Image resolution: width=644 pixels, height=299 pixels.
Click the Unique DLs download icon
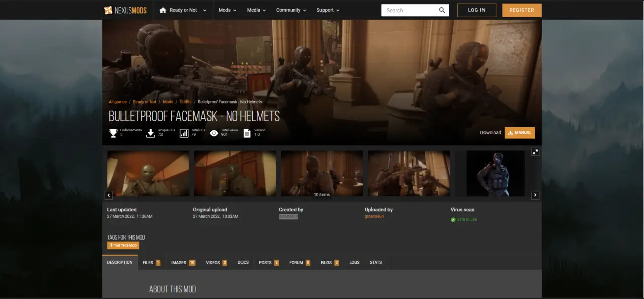pos(150,133)
